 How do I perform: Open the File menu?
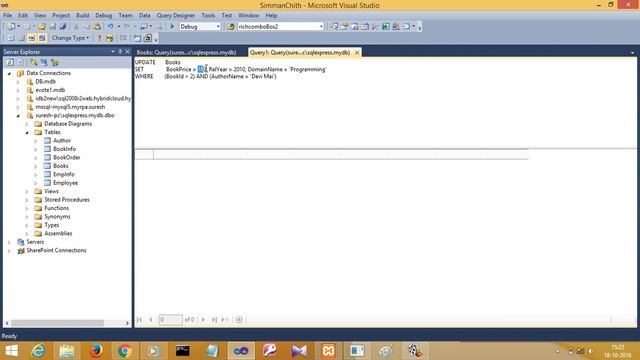click(7, 15)
